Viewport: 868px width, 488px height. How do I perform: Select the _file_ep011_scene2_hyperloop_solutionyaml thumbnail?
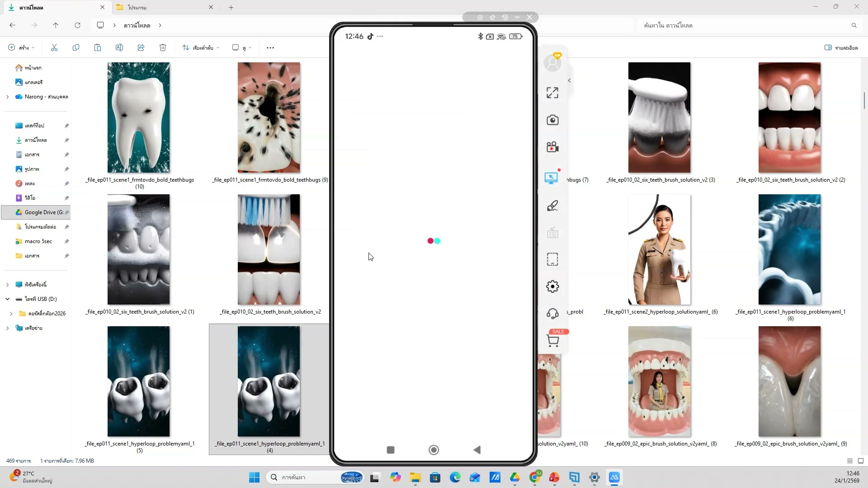click(659, 249)
